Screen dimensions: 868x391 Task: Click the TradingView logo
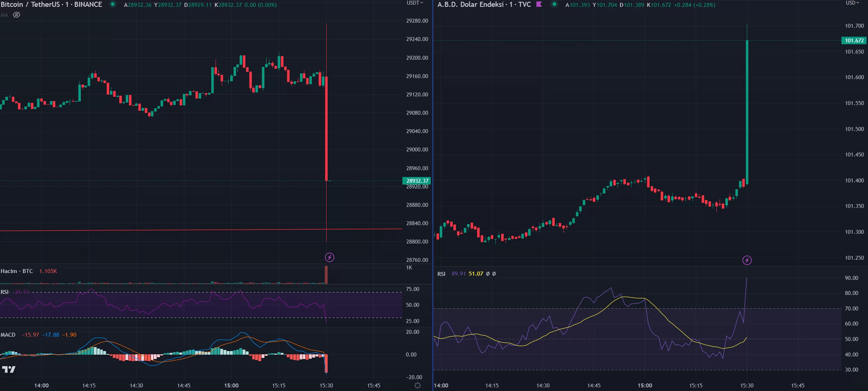coord(9,369)
